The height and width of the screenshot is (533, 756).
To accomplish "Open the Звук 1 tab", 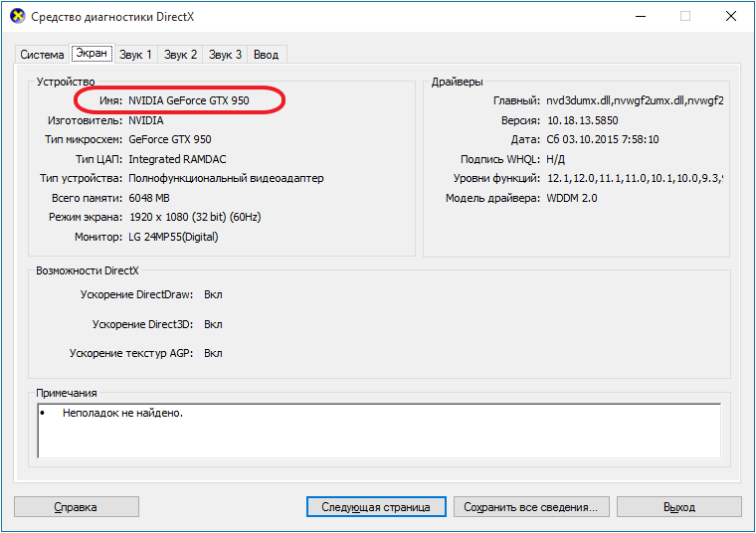I will (x=135, y=55).
